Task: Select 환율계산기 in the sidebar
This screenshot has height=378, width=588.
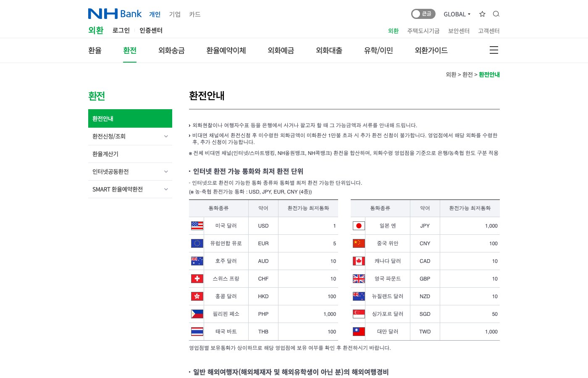Action: pos(130,154)
